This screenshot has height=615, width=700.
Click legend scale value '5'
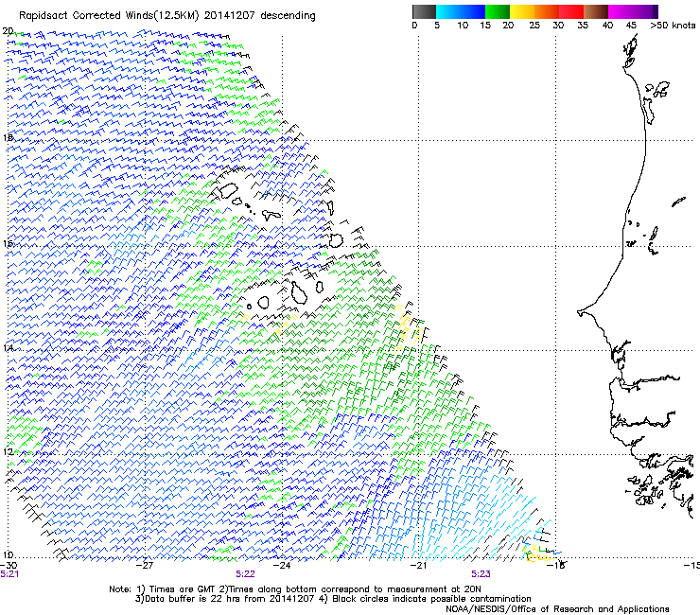point(437,26)
